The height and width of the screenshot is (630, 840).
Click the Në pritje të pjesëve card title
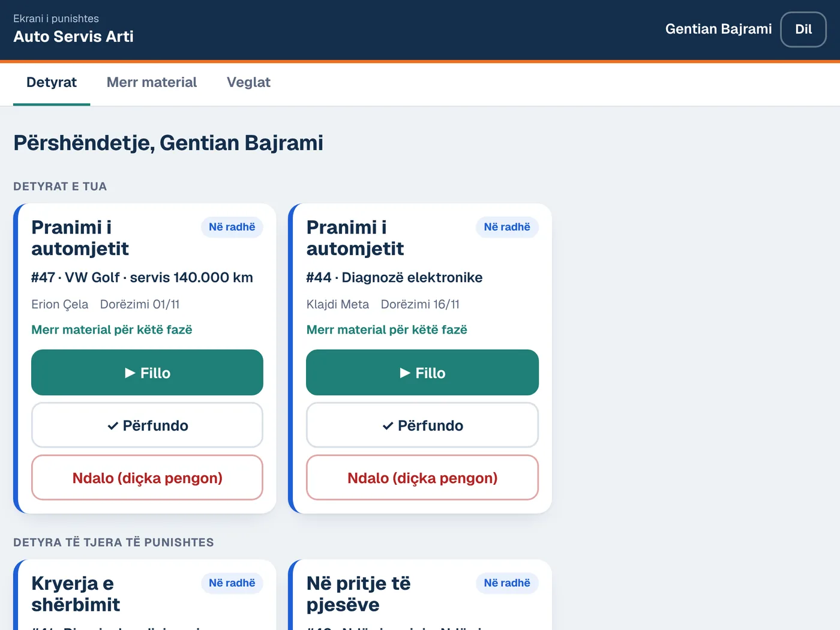(x=358, y=594)
